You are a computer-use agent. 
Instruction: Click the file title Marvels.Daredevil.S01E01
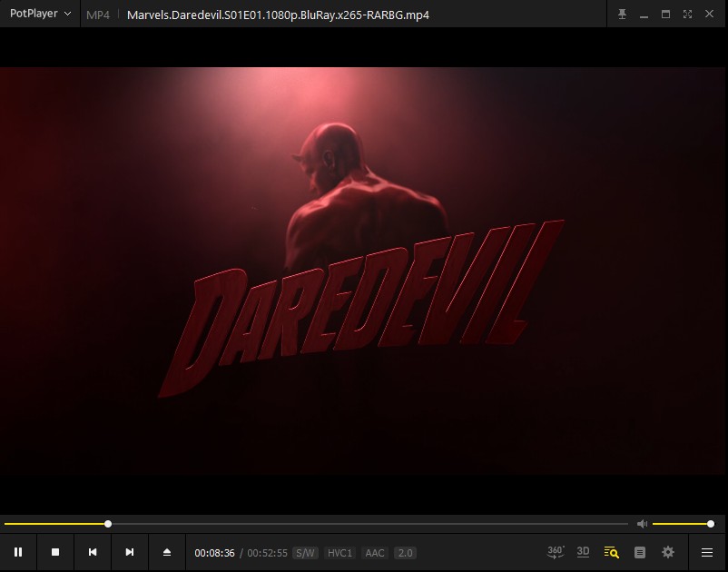(x=278, y=15)
